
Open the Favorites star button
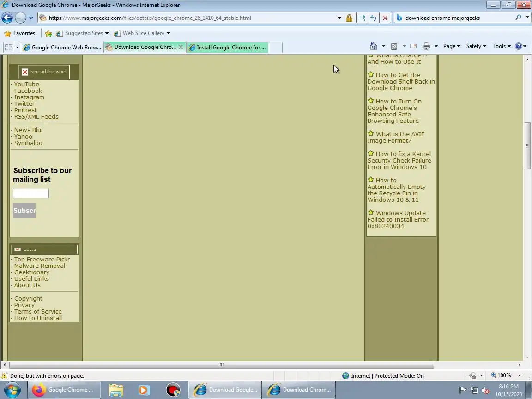pyautogui.click(x=20, y=33)
